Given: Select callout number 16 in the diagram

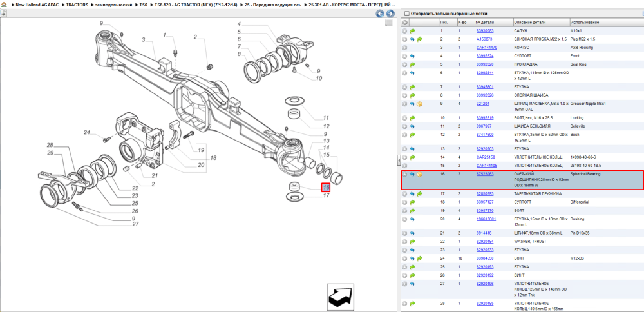Looking at the screenshot, I should tap(326, 188).
